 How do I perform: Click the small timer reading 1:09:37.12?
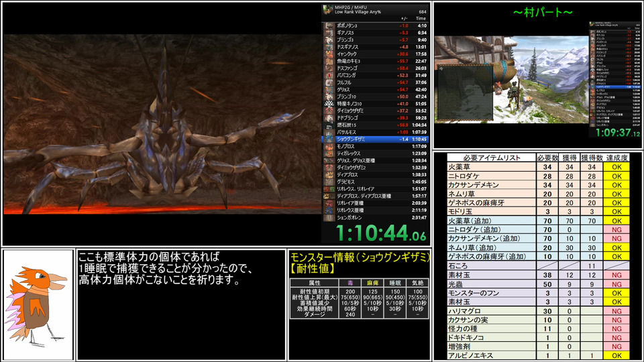pos(617,133)
